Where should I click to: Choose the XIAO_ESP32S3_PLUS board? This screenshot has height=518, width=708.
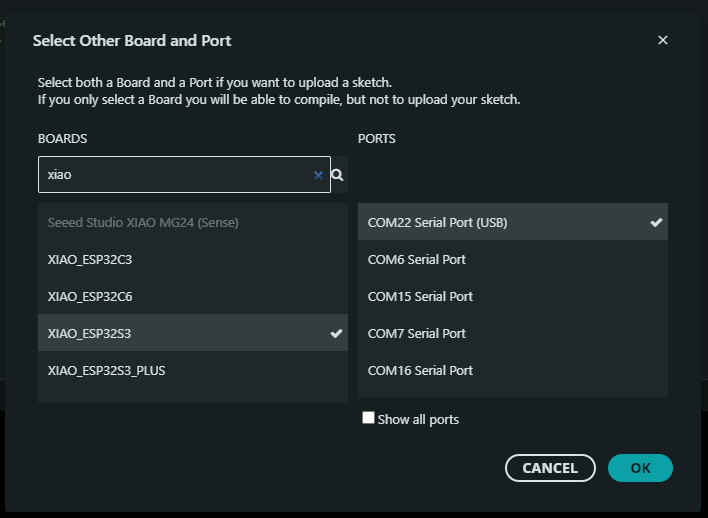(107, 370)
